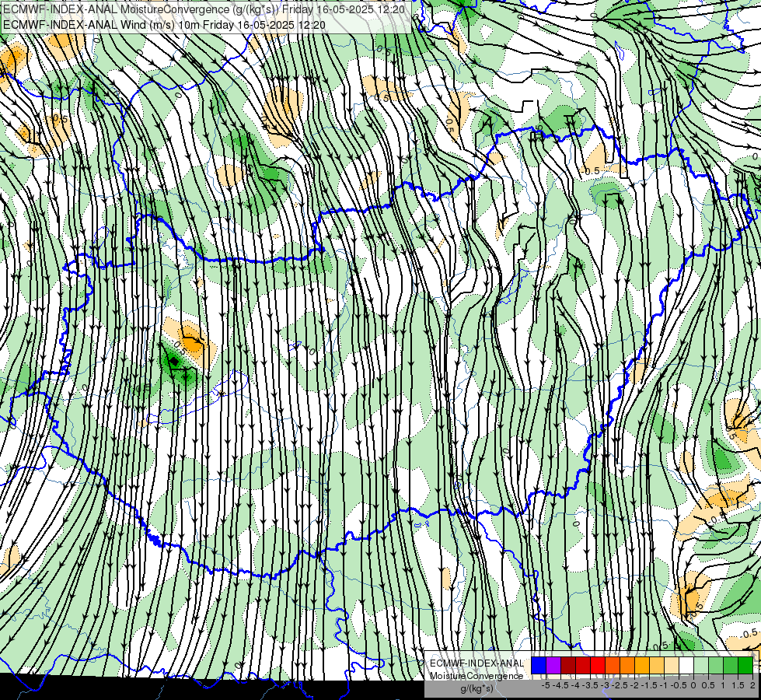The width and height of the screenshot is (761, 700).
Task: Click the 'ECMWF-INDEX-ANAL MoistureConvergence' title line at top
Action: click(x=204, y=9)
